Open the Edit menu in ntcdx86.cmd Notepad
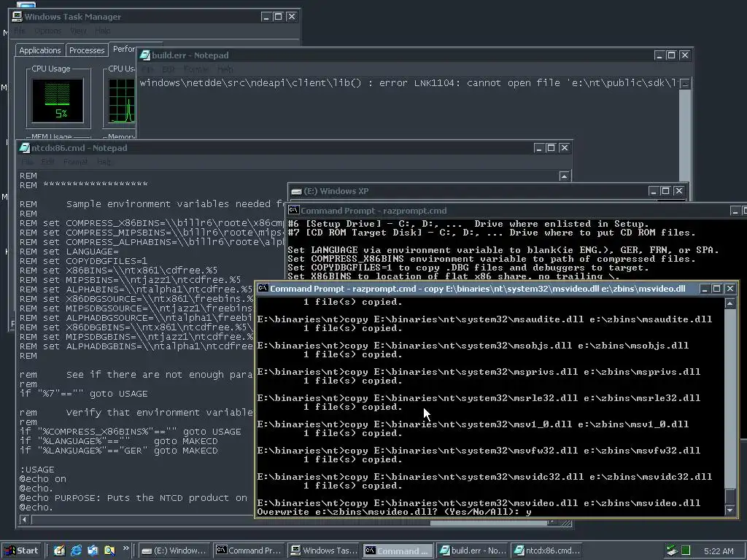Viewport: 747px width, 560px height. pos(47,162)
